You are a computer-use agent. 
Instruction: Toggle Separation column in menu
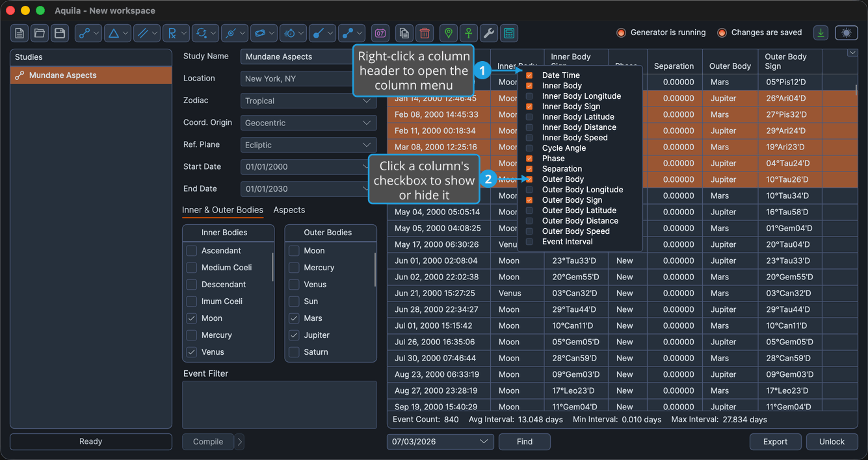(529, 169)
